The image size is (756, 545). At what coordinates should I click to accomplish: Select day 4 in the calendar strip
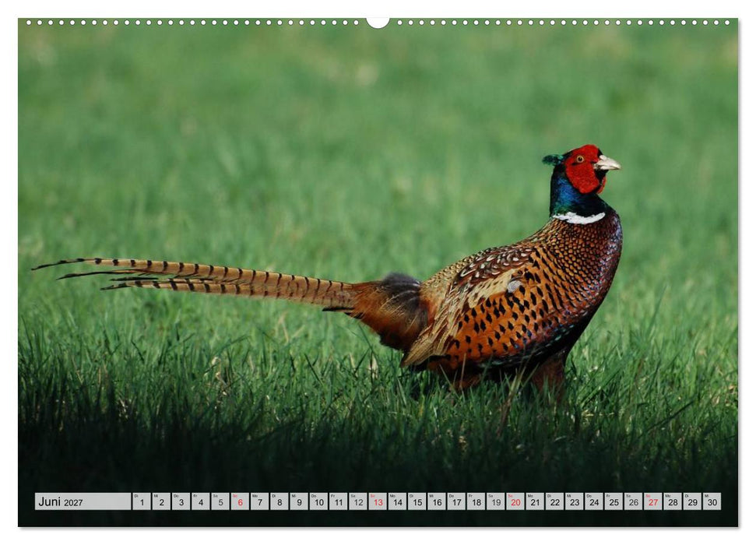point(201,501)
